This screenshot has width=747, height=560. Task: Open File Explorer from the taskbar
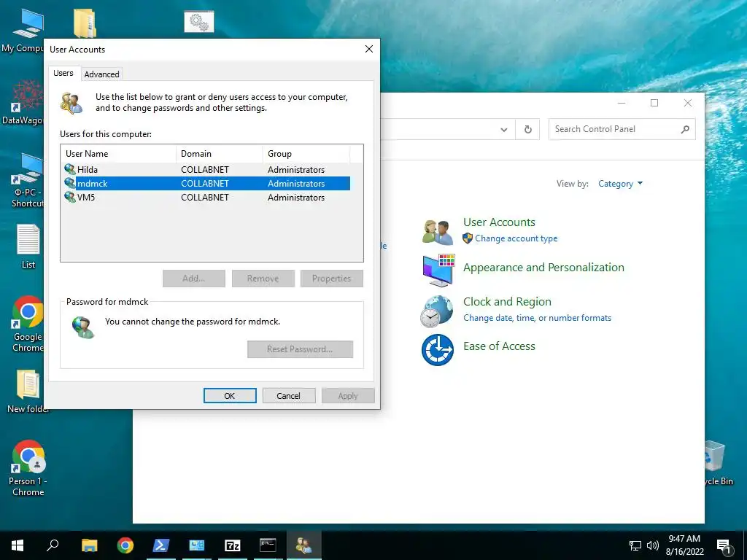tap(89, 545)
